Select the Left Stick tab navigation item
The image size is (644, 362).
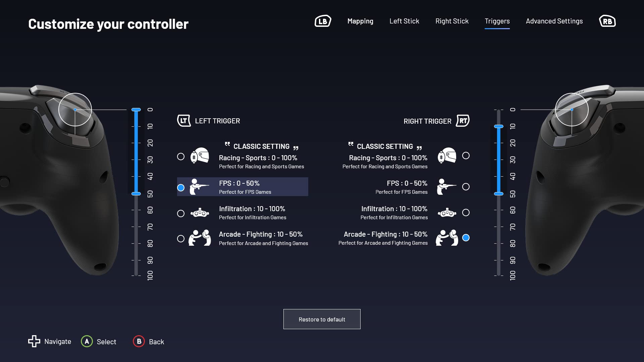[x=404, y=21]
